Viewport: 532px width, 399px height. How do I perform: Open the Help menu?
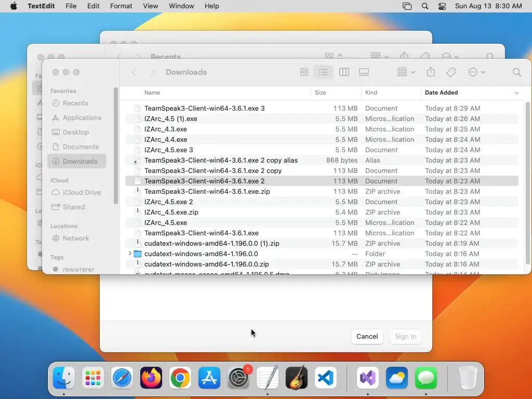point(212,6)
